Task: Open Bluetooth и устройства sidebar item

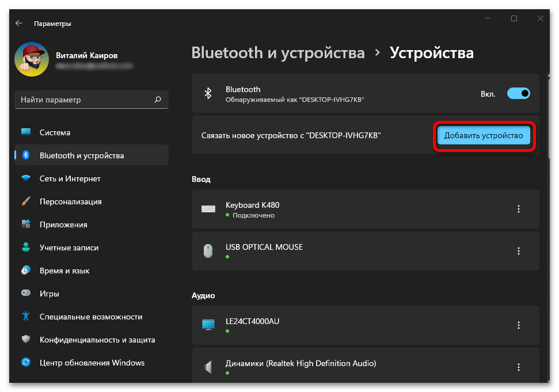Action: click(92, 155)
